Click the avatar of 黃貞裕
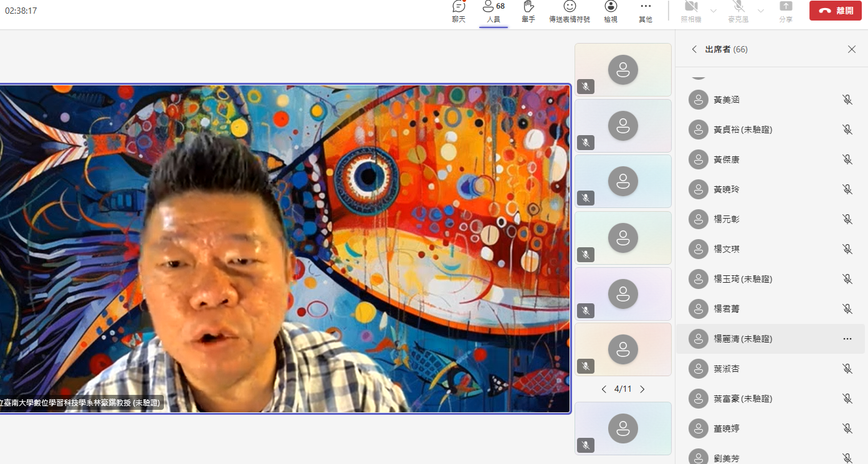Viewport: 868px width, 464px height. point(699,130)
